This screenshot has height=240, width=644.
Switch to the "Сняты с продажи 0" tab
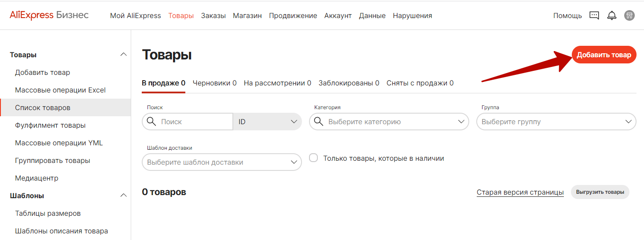click(x=420, y=83)
